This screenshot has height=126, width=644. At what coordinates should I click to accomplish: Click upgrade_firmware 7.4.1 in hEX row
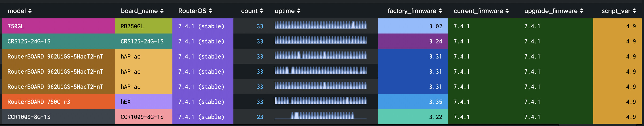[532, 102]
